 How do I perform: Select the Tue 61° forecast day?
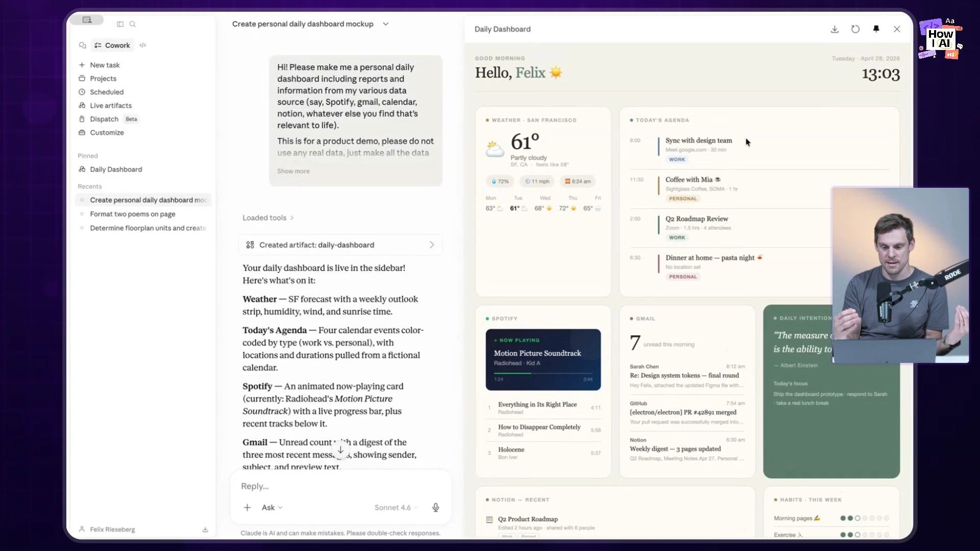518,204
